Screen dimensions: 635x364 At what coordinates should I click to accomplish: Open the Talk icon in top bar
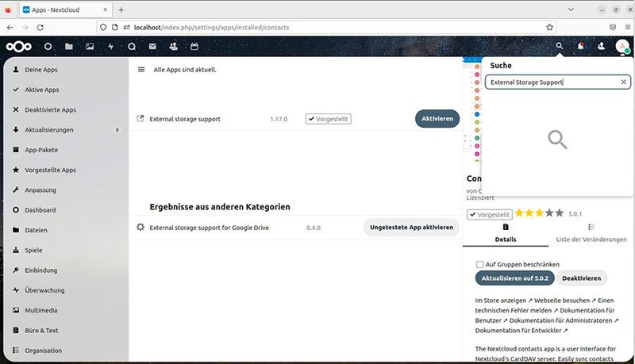pos(132,47)
